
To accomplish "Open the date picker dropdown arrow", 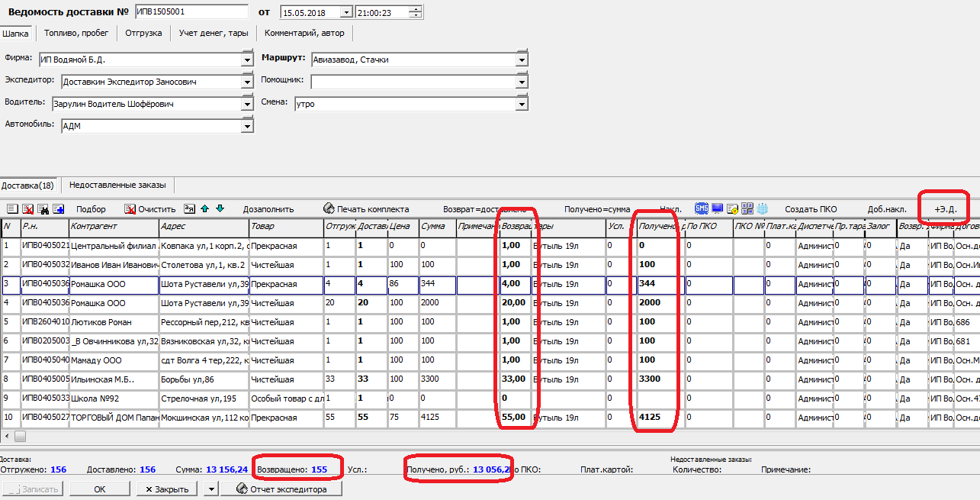I will point(345,12).
